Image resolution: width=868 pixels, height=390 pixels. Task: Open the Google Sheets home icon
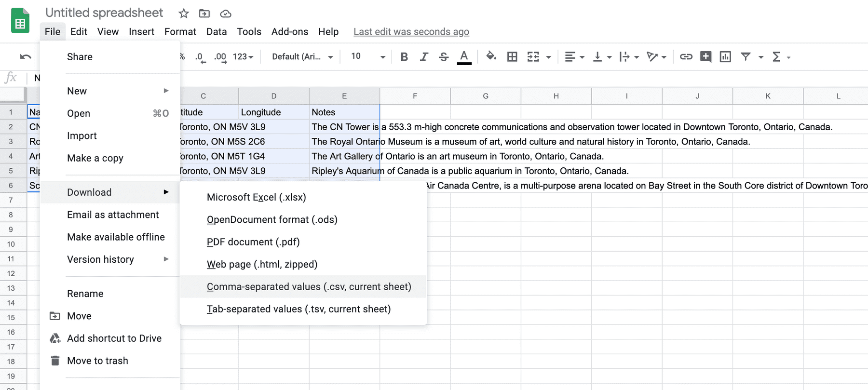(x=20, y=21)
